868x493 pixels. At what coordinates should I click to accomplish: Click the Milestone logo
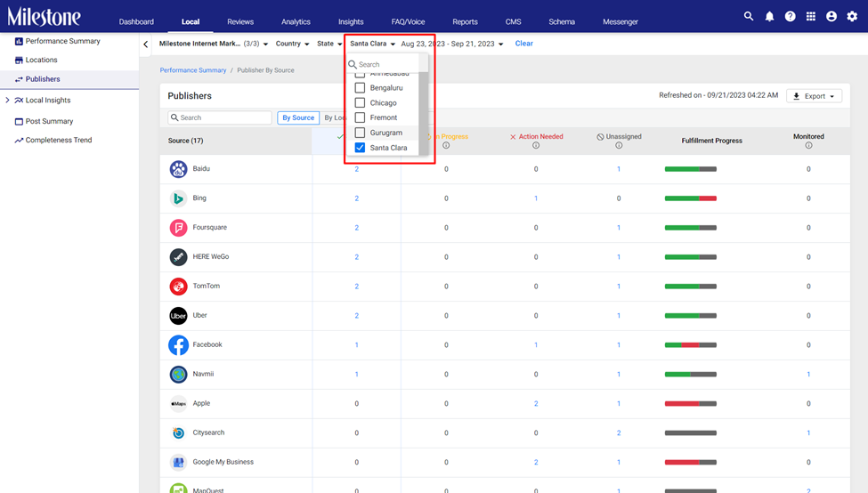44,17
